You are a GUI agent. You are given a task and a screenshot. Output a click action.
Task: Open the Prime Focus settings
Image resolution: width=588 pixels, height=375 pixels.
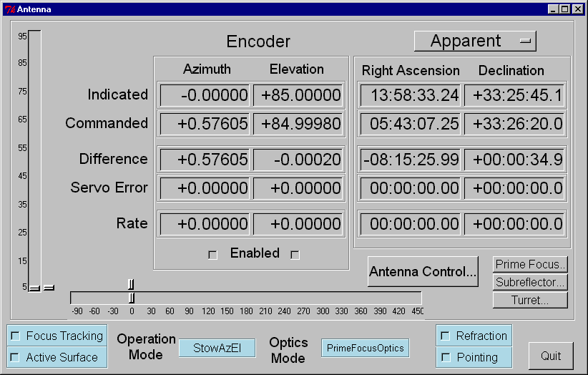[x=531, y=265]
